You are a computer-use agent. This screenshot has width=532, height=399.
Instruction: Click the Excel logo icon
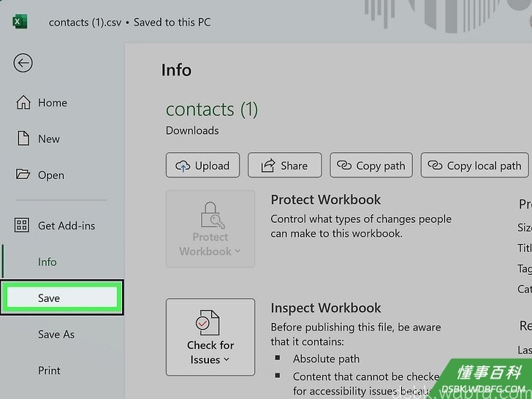click(20, 22)
